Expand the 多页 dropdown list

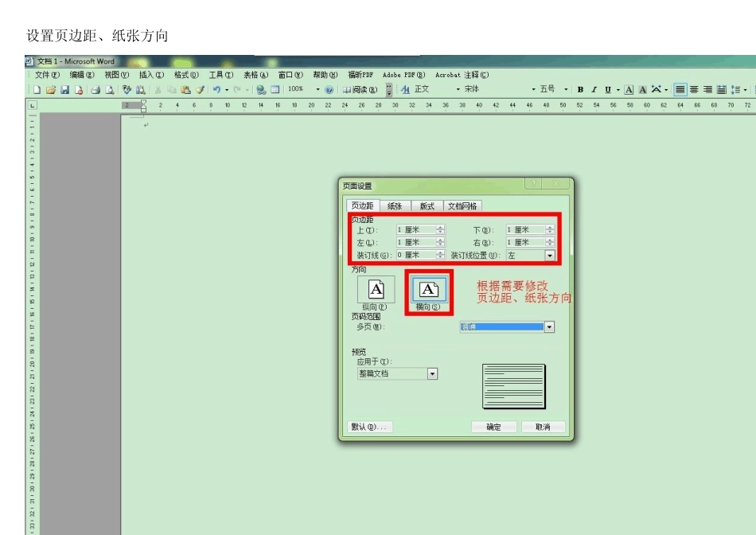549,327
